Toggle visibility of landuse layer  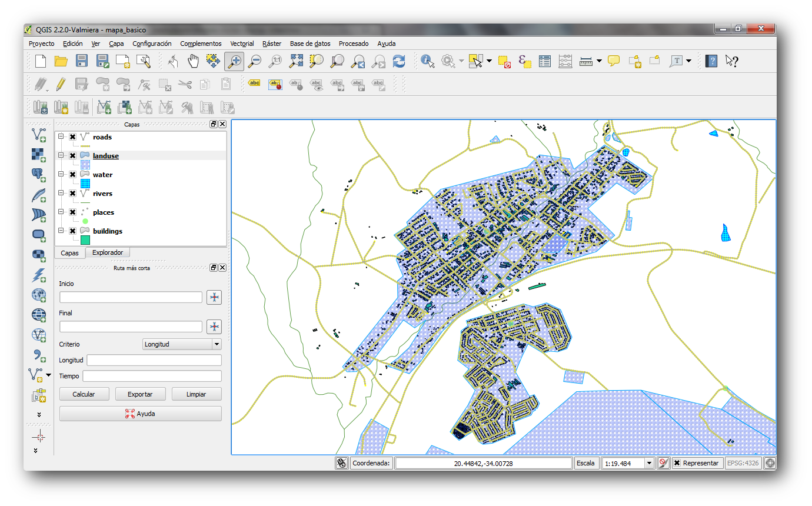click(72, 156)
